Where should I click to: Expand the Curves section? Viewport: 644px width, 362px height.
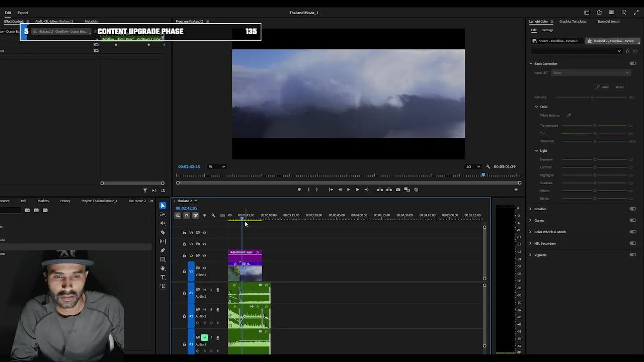[530, 220]
